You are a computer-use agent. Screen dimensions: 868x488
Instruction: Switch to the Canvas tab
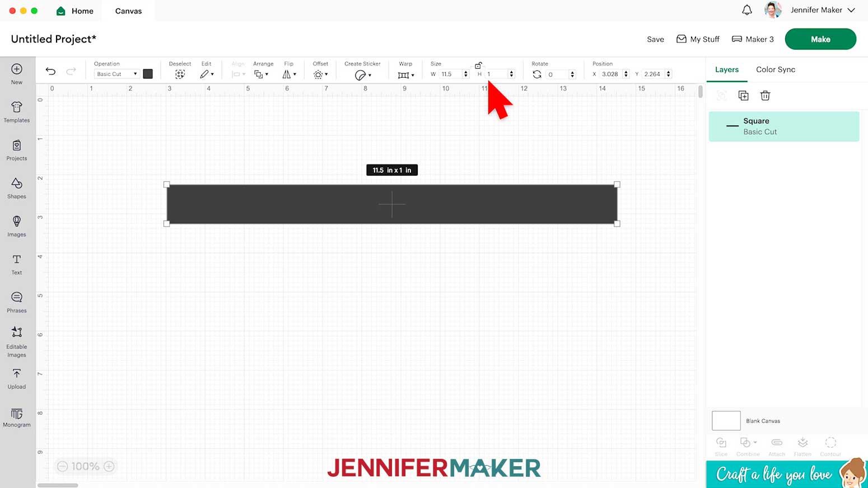(128, 11)
